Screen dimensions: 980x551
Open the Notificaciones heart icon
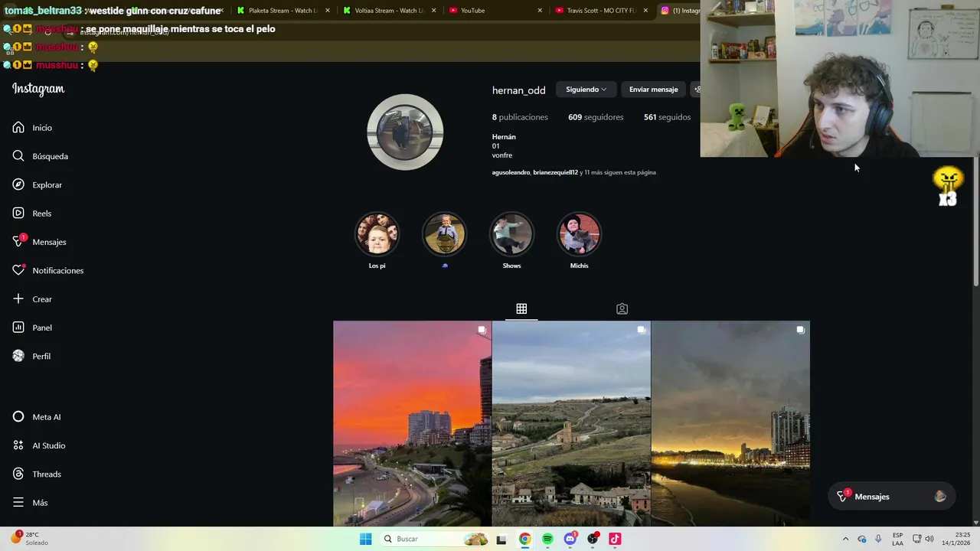pyautogui.click(x=18, y=270)
